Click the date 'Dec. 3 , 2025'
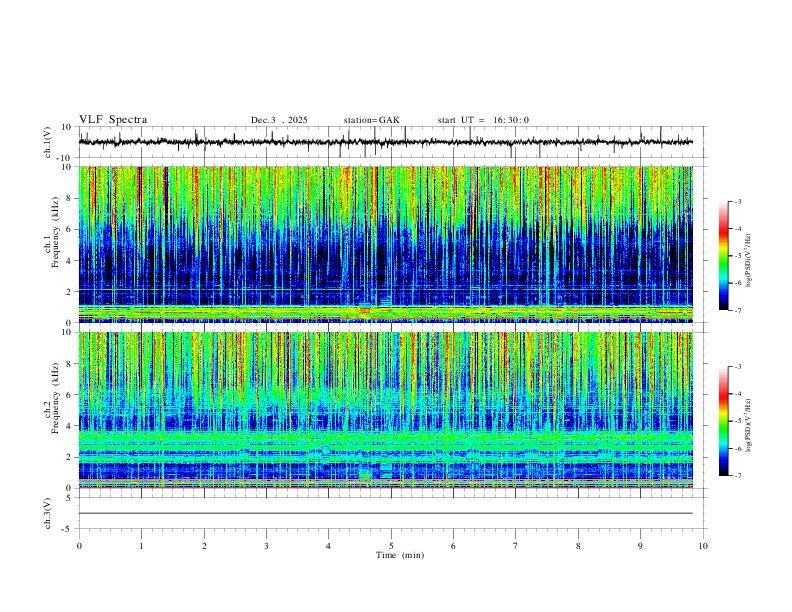792x612 pixels. (279, 120)
